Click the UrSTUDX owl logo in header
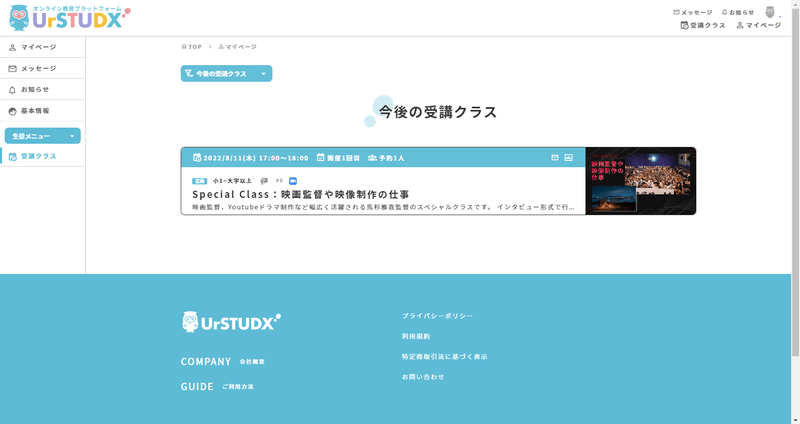Viewport: 800px width, 424px height. [70, 18]
